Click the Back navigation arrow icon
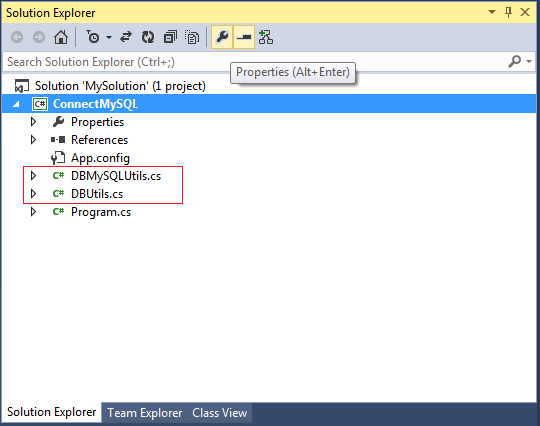This screenshot has width=540, height=426. coord(17,37)
